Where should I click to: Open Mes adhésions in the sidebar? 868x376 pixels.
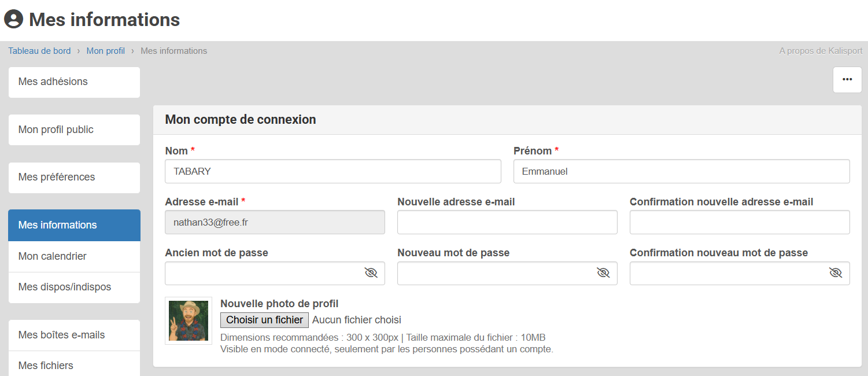74,82
